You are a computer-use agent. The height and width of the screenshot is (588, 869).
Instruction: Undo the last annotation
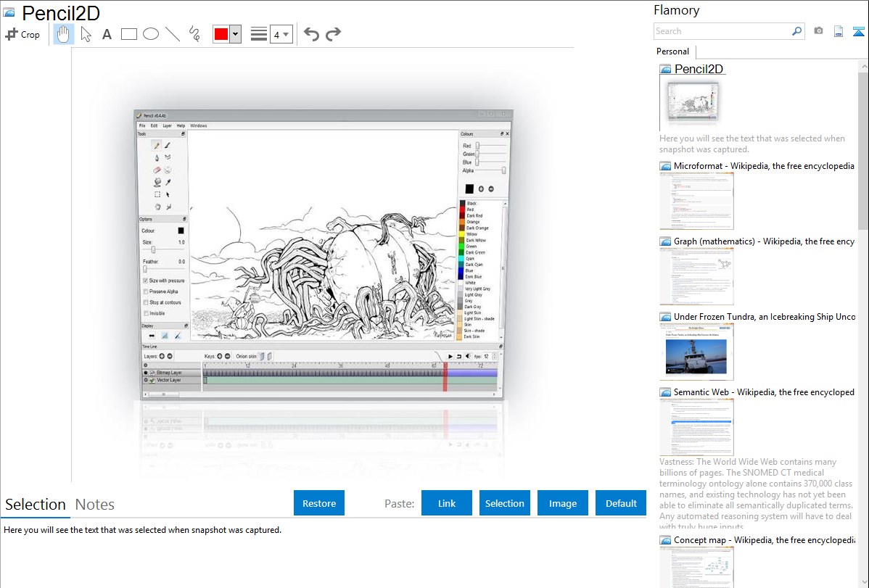coord(311,34)
